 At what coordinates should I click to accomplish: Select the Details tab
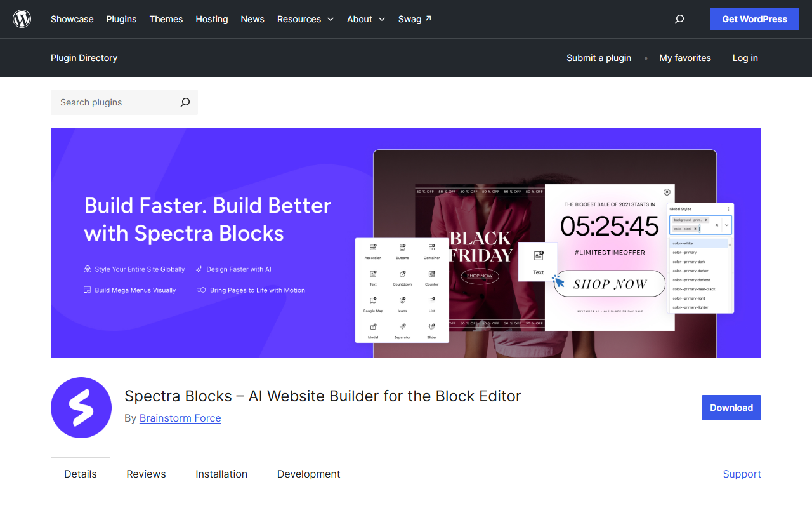pyautogui.click(x=81, y=474)
